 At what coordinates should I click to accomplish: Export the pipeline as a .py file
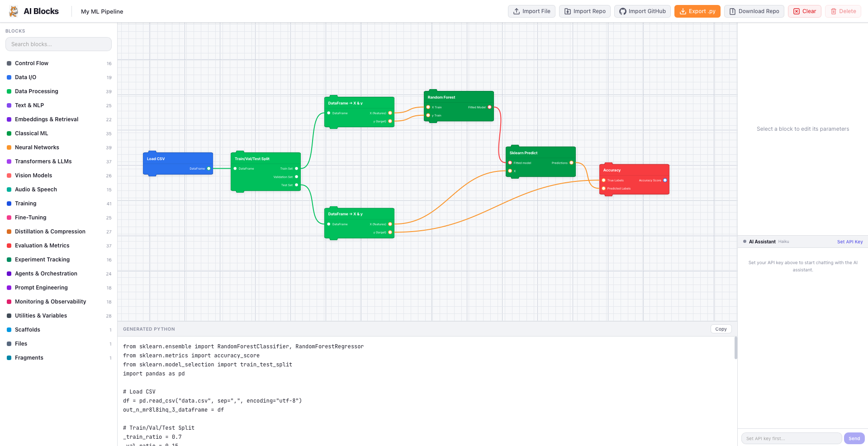pos(697,11)
